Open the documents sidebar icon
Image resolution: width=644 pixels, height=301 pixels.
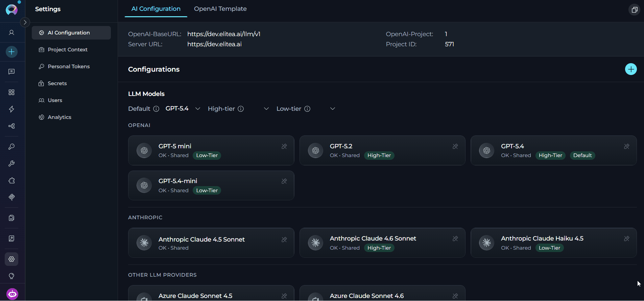(11, 218)
